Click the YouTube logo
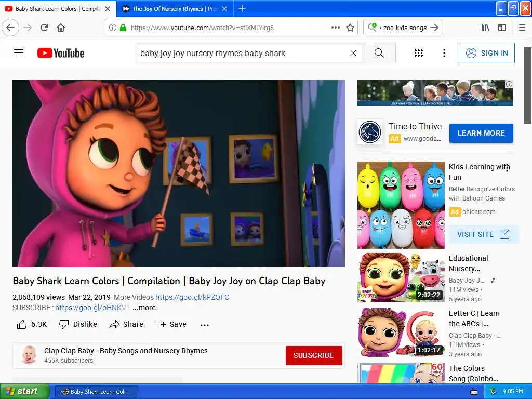 [x=61, y=53]
